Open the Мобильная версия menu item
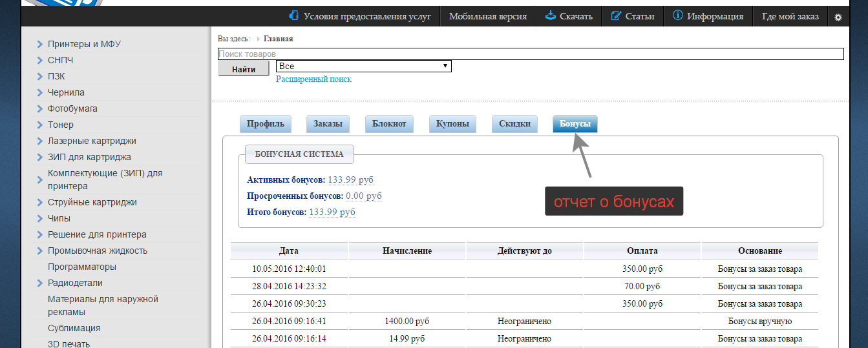 coord(488,17)
